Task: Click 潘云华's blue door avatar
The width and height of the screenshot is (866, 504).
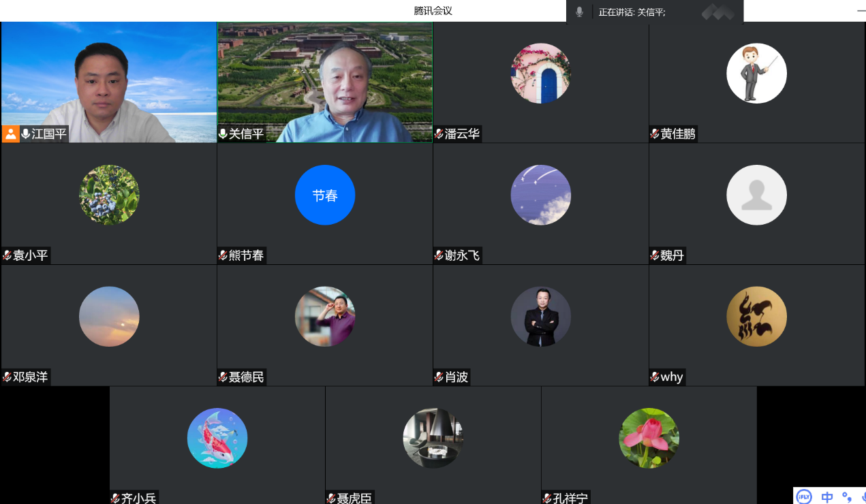Action: pos(541,74)
